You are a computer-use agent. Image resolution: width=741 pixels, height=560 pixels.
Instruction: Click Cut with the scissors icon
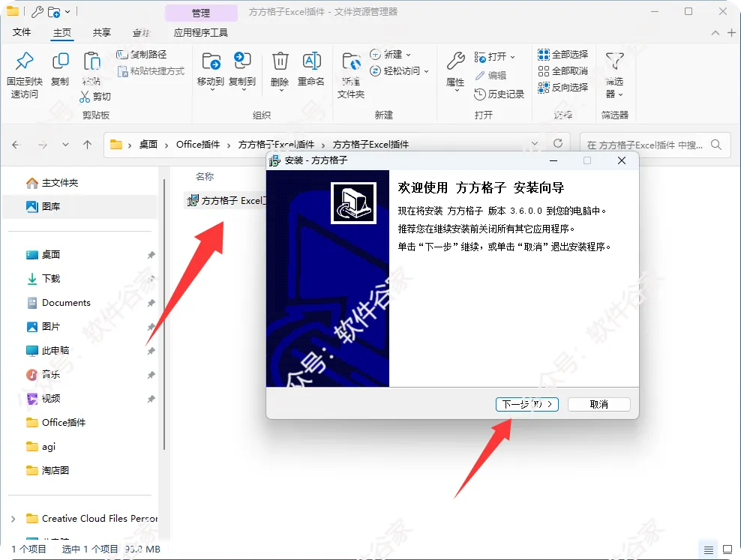95,97
